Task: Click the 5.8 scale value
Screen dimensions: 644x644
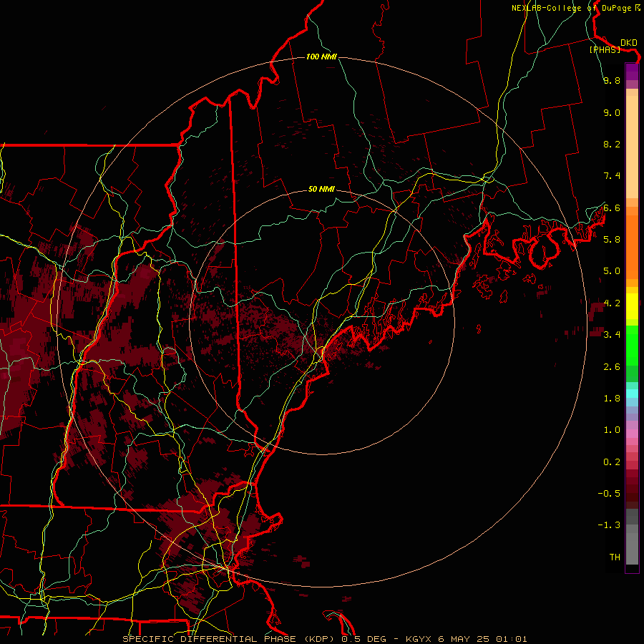Action: point(612,240)
